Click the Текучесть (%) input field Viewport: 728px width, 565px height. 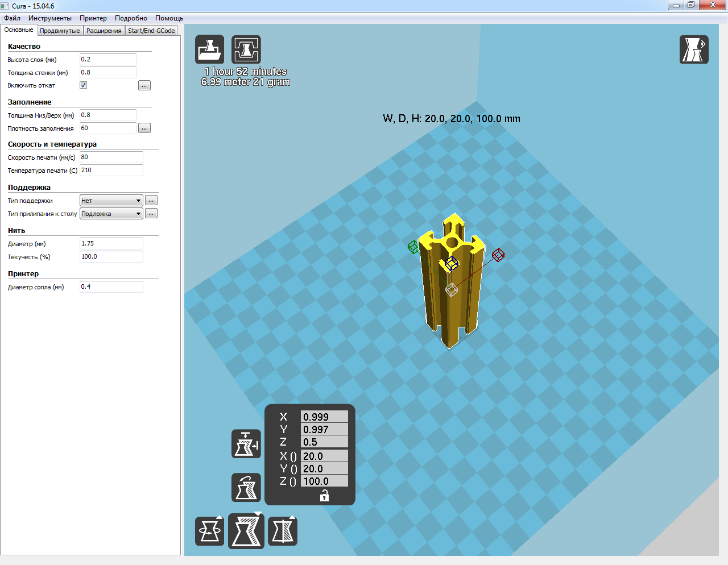point(111,257)
